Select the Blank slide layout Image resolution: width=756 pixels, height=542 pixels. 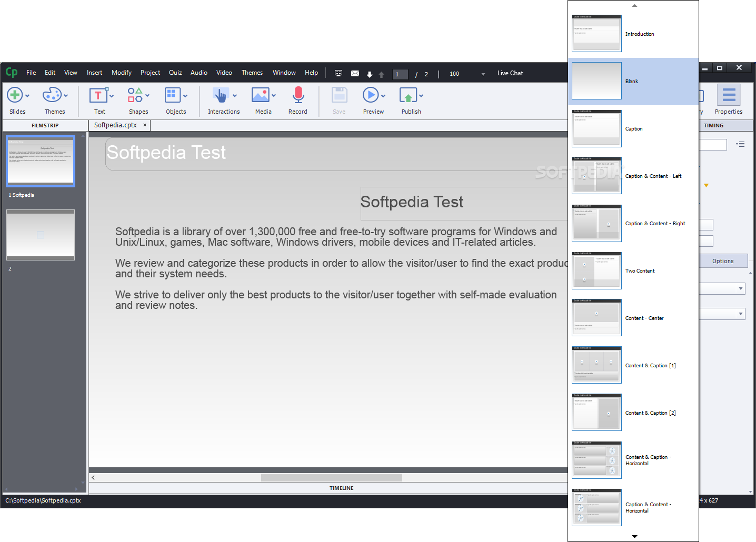[x=633, y=82]
